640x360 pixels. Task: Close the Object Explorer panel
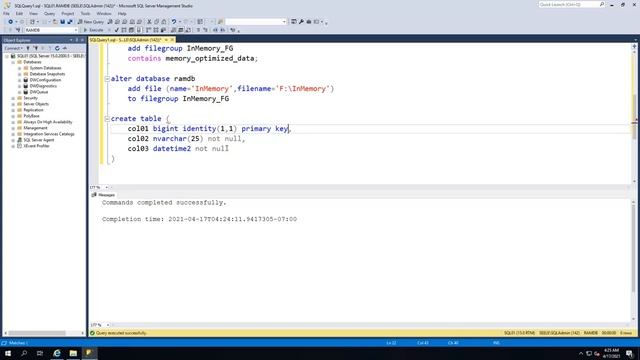pyautogui.click(x=82, y=40)
